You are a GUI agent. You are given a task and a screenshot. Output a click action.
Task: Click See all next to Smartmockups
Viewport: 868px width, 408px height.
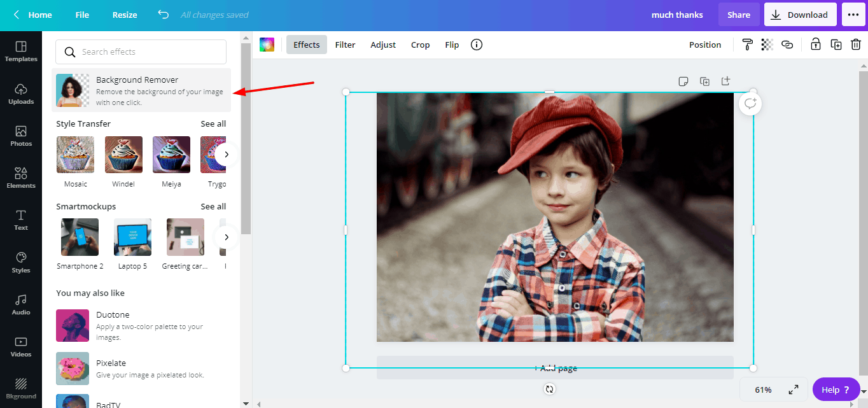pos(213,206)
